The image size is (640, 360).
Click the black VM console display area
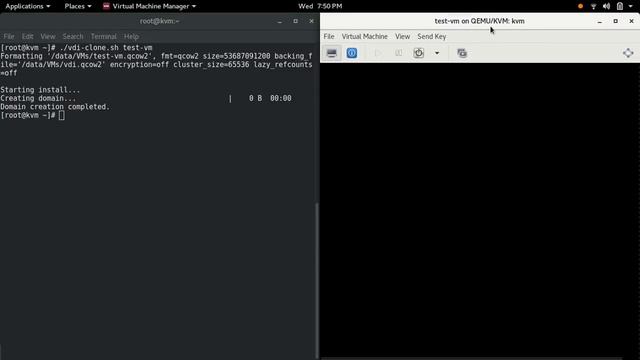480,210
